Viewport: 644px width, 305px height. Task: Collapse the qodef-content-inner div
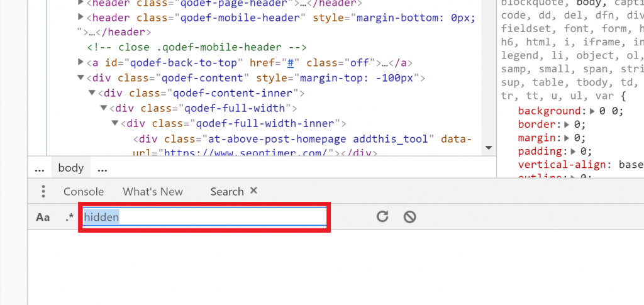[x=92, y=93]
